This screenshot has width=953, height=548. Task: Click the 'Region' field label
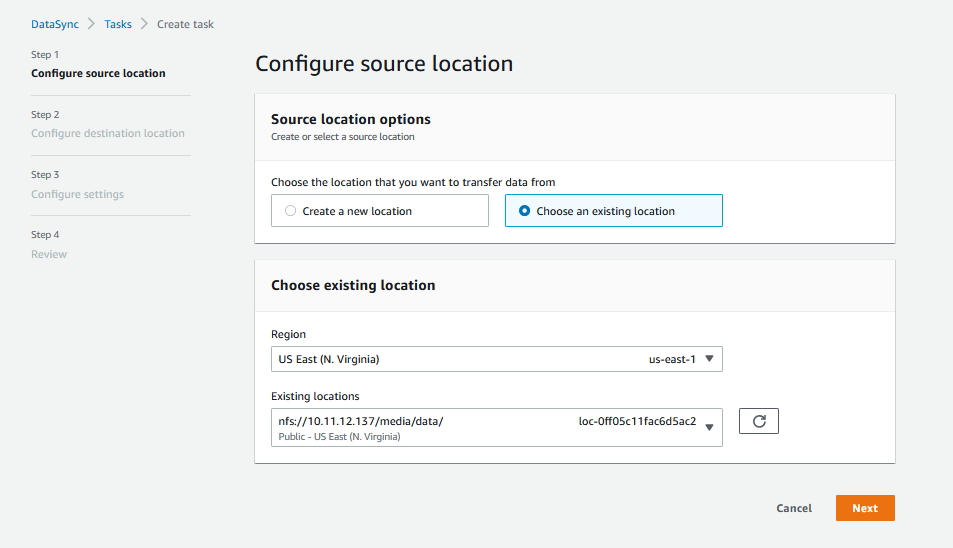[288, 334]
